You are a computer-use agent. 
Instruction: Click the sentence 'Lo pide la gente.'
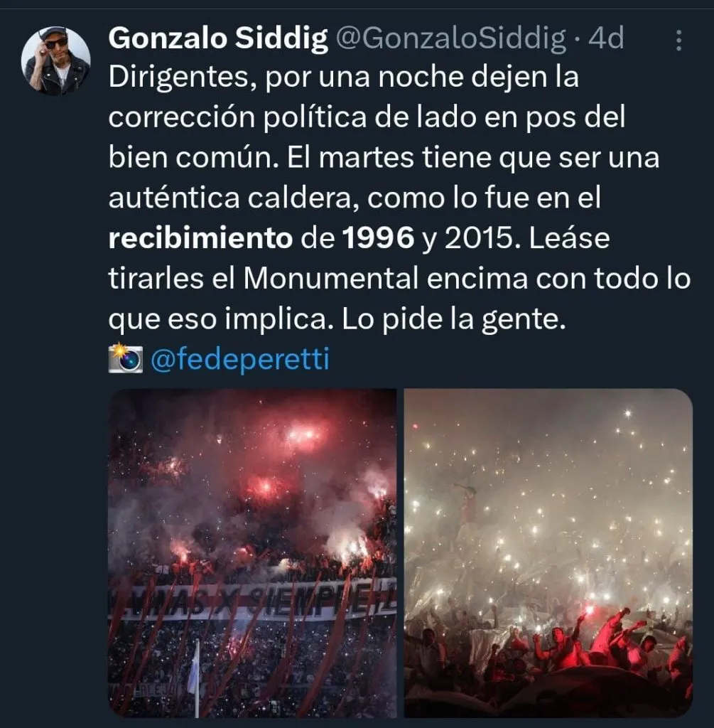(x=453, y=320)
